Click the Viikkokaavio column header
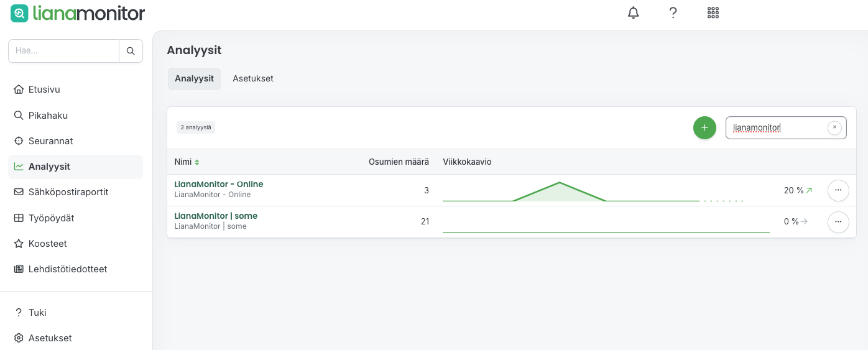This screenshot has height=350, width=868. 467,162
